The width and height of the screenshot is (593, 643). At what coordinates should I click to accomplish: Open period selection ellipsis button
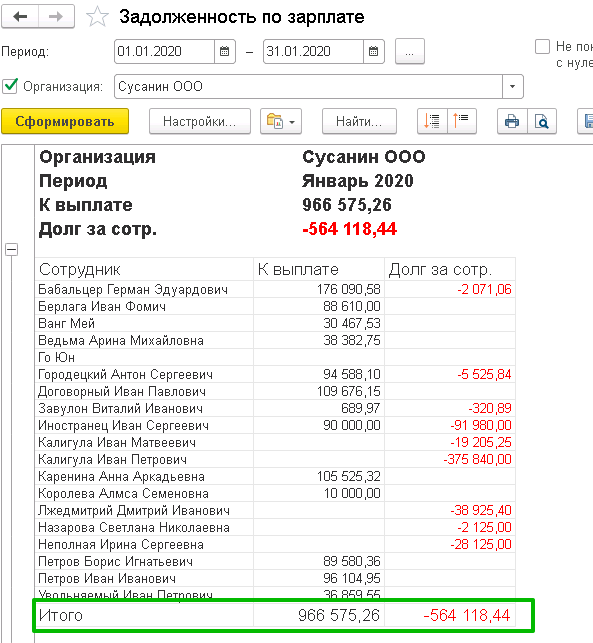[x=410, y=52]
